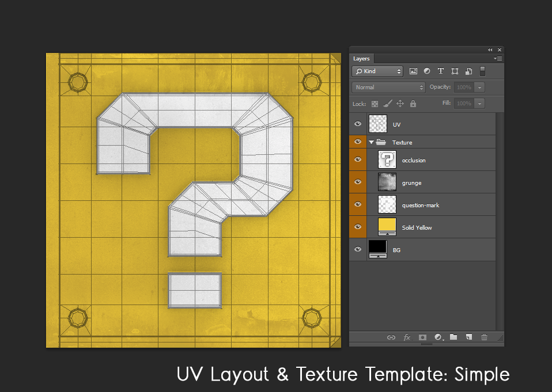Add a layer style with fx icon
This screenshot has height=392, width=552.
click(x=407, y=337)
